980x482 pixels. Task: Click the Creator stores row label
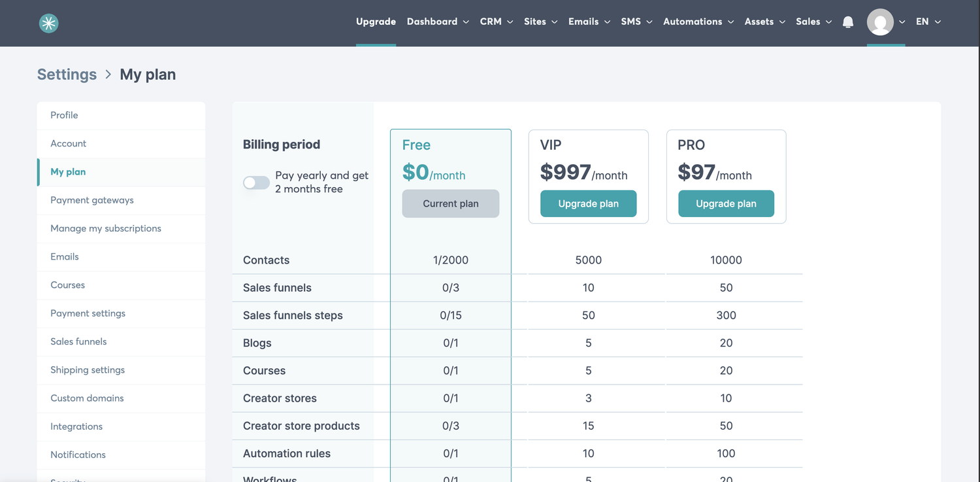point(280,398)
